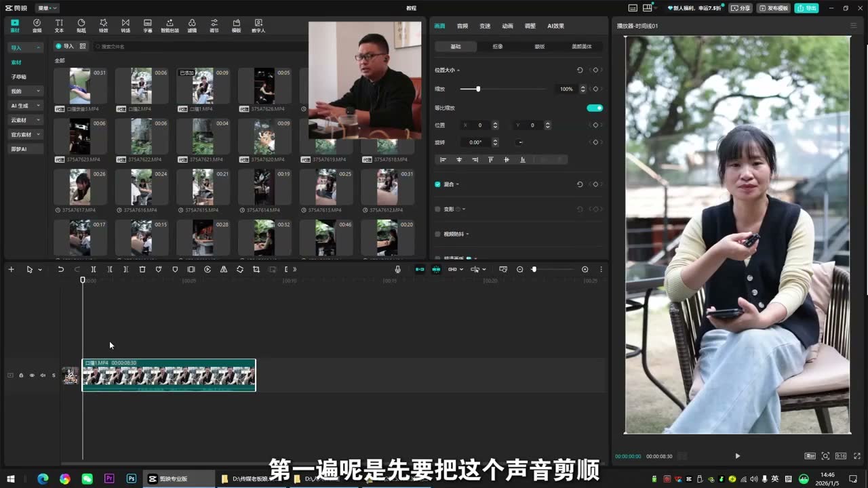868x488 pixels.
Task: Click the crop icon in timeline toolbar
Action: pyautogui.click(x=256, y=269)
